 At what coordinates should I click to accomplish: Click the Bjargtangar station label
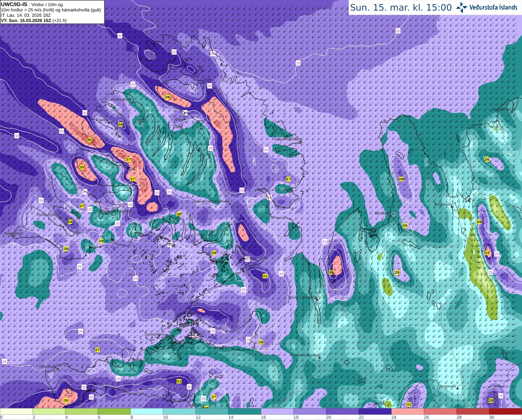point(13,234)
